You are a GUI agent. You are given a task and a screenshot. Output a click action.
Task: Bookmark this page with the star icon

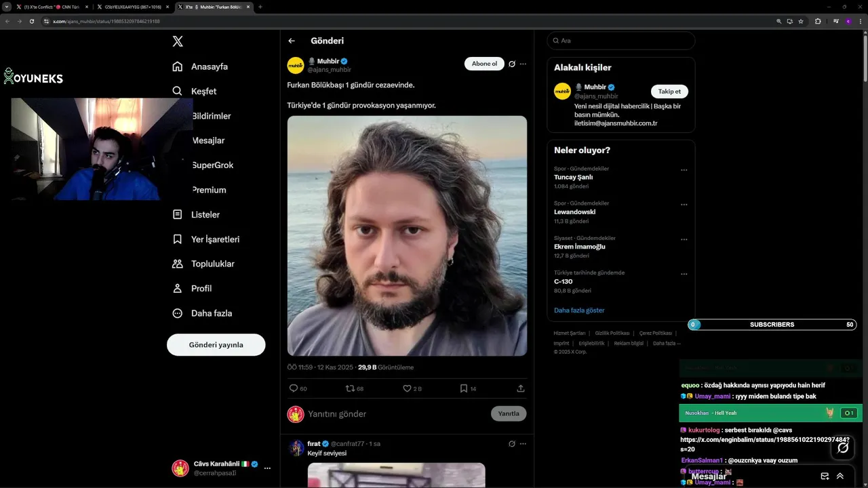pyautogui.click(x=801, y=21)
